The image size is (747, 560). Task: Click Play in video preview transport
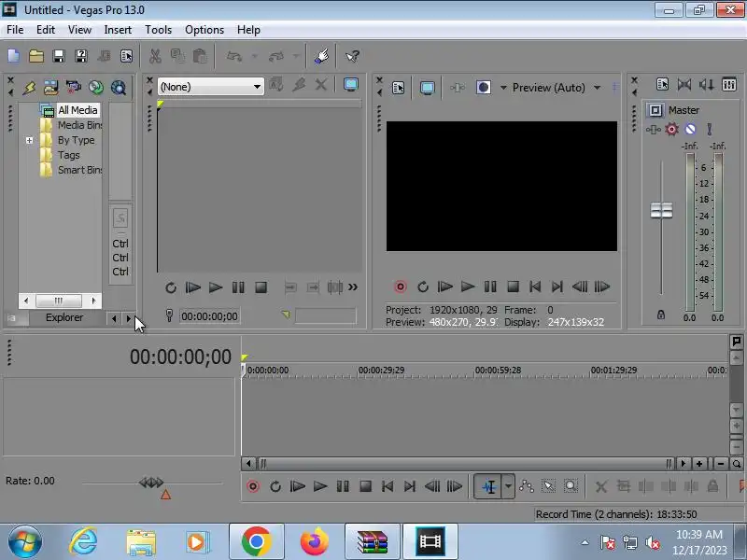click(468, 287)
